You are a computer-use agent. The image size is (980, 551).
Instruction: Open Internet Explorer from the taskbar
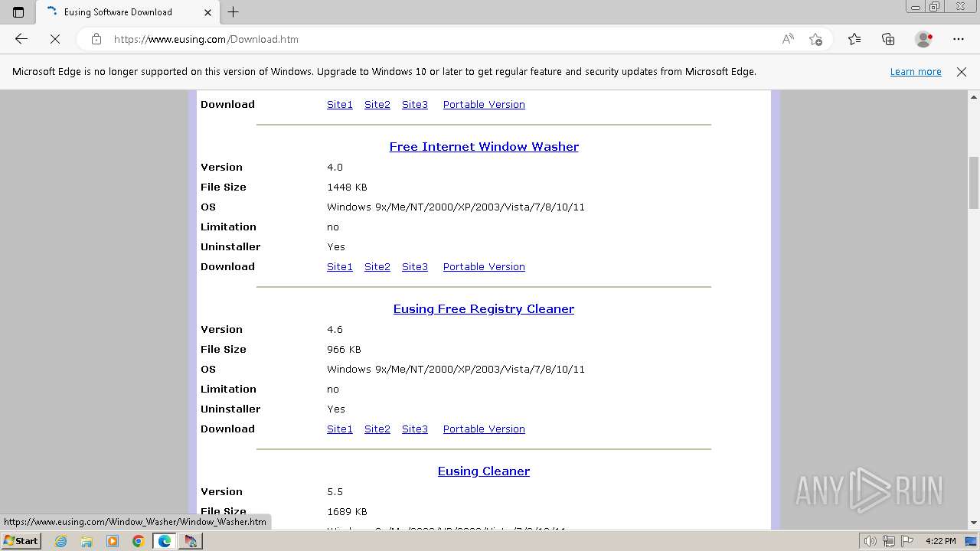pyautogui.click(x=60, y=541)
